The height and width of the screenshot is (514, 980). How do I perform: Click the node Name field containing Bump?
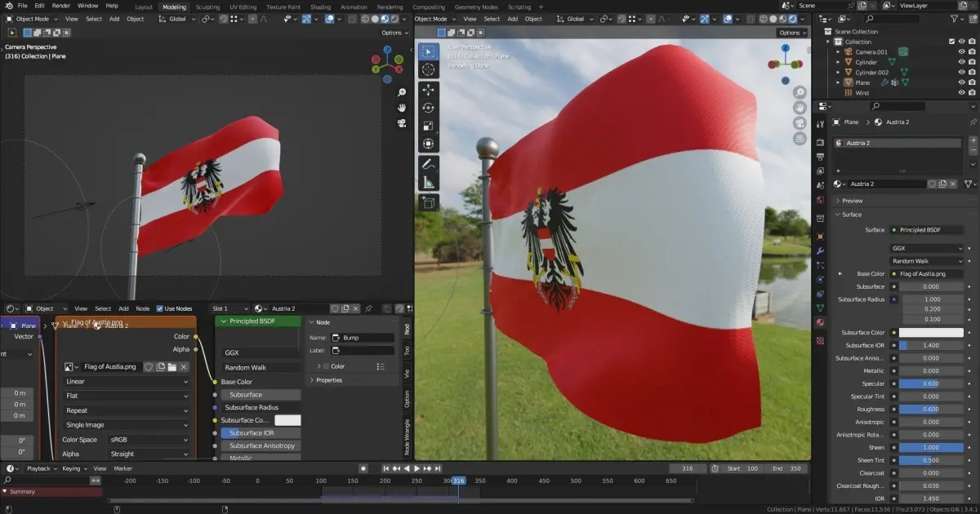tap(363, 338)
